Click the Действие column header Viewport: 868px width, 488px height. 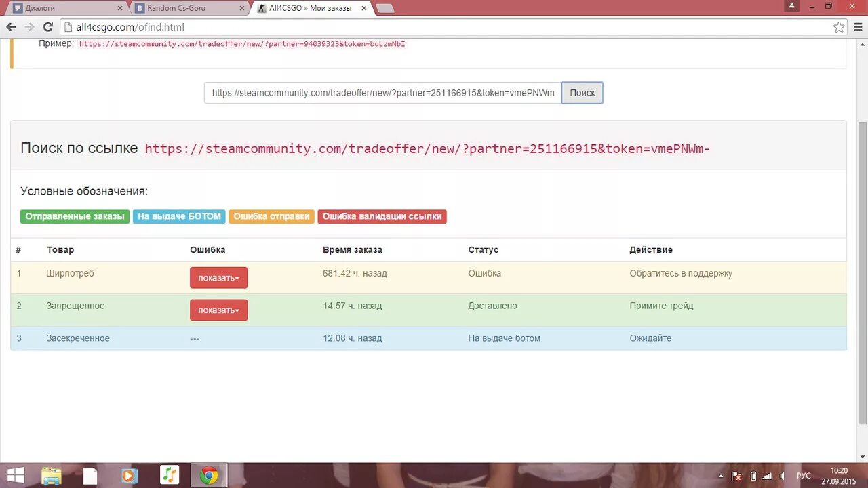pyautogui.click(x=651, y=249)
